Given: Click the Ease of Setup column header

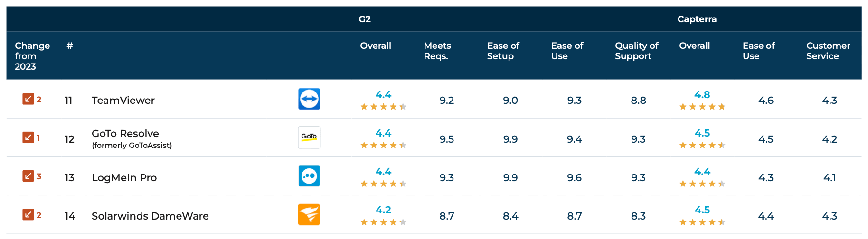Looking at the screenshot, I should point(503,51).
